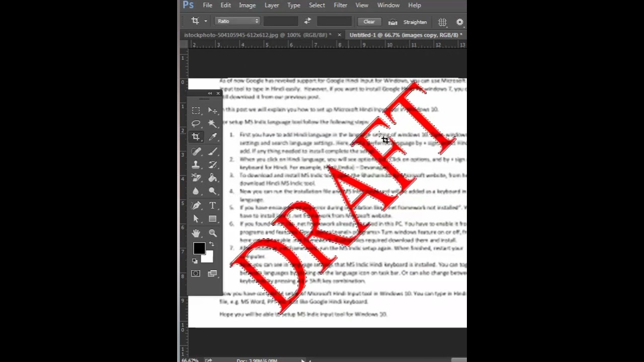Select the Paint Bucket tool
This screenshot has height=362, width=644.
point(213,177)
